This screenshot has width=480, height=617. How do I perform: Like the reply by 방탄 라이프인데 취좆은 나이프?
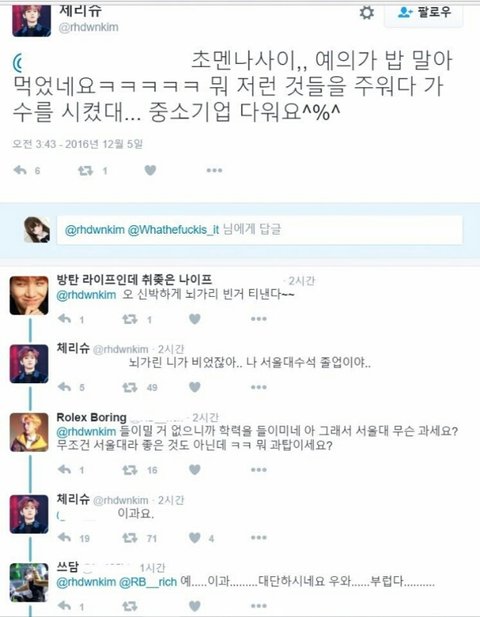pos(195,319)
